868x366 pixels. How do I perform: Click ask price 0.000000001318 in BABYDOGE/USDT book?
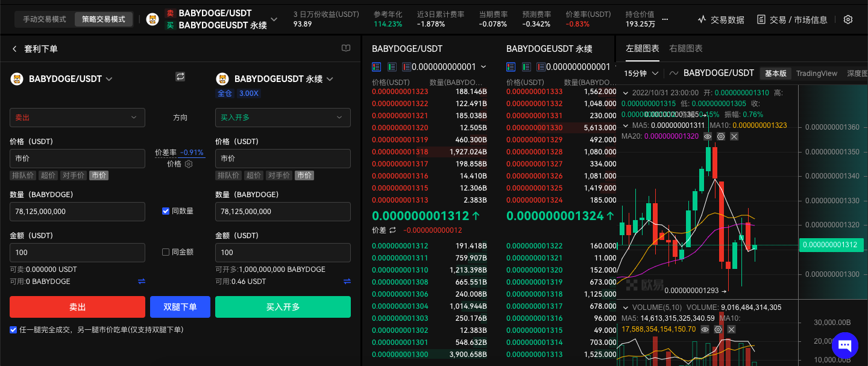click(400, 152)
